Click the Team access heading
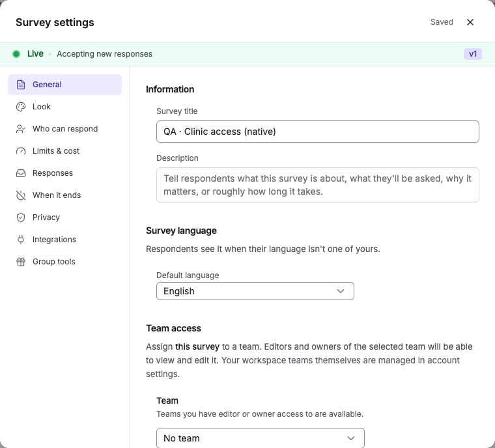495x448 pixels. tap(173, 328)
